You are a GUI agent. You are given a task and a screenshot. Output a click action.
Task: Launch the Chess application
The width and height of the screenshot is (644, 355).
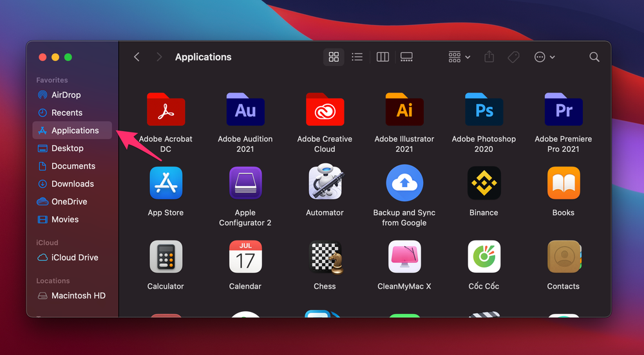click(x=325, y=257)
